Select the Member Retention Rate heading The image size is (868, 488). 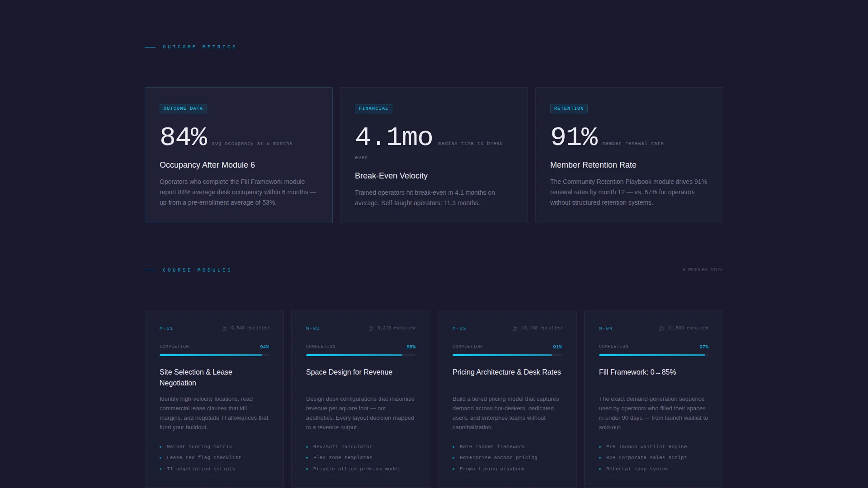point(593,165)
